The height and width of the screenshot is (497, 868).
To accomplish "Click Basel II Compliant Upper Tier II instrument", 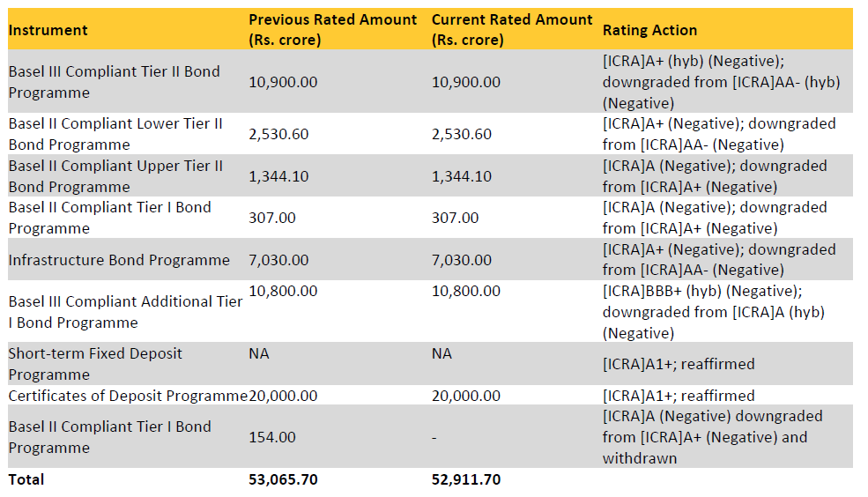I will pyautogui.click(x=115, y=176).
